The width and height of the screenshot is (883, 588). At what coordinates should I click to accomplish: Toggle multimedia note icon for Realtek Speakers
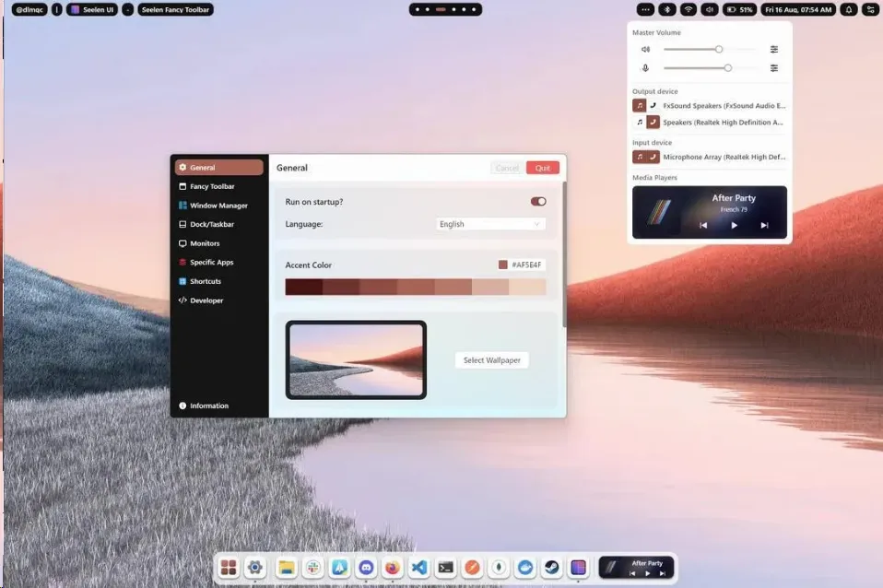(x=639, y=123)
